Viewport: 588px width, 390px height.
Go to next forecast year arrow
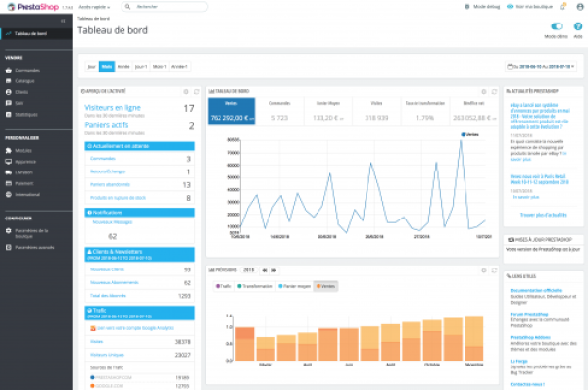(x=274, y=270)
